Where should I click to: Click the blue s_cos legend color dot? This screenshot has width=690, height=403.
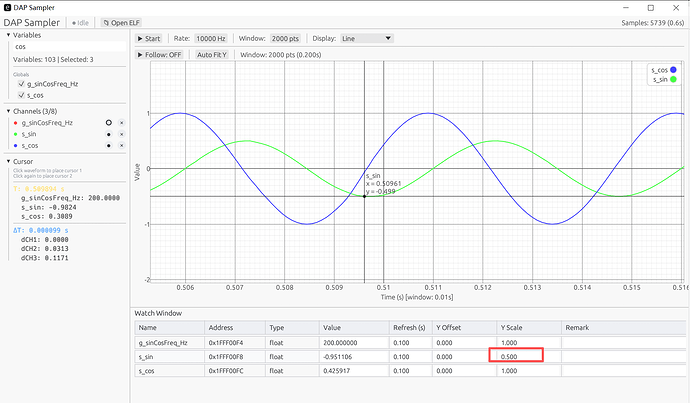point(673,70)
